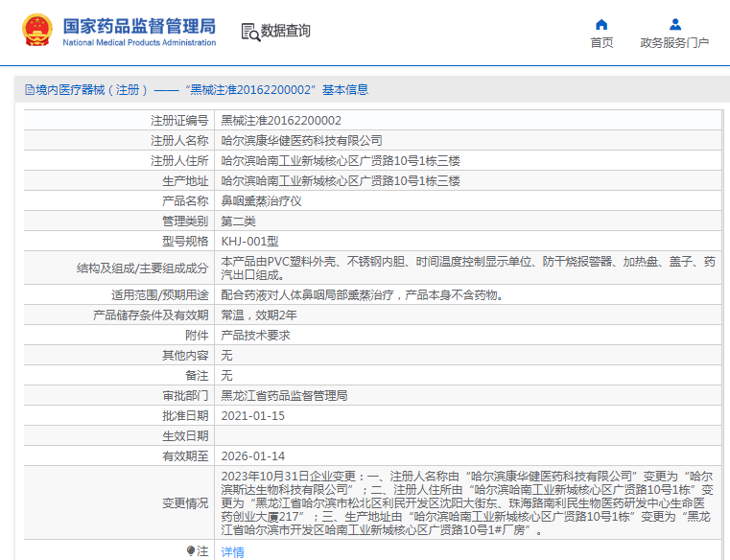Select expiry date 2026-01-14

coord(253,456)
